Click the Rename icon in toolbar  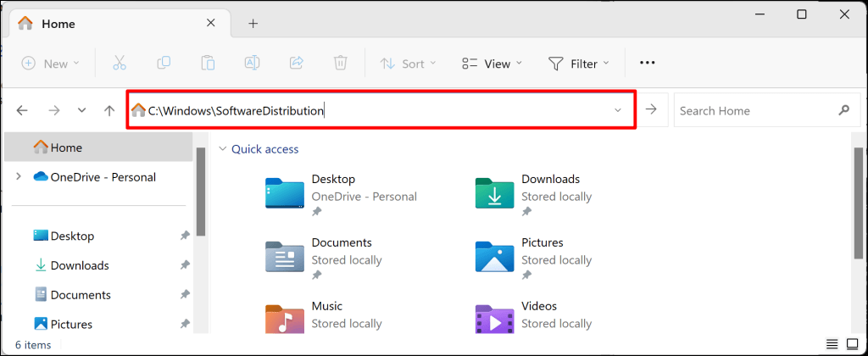(252, 64)
